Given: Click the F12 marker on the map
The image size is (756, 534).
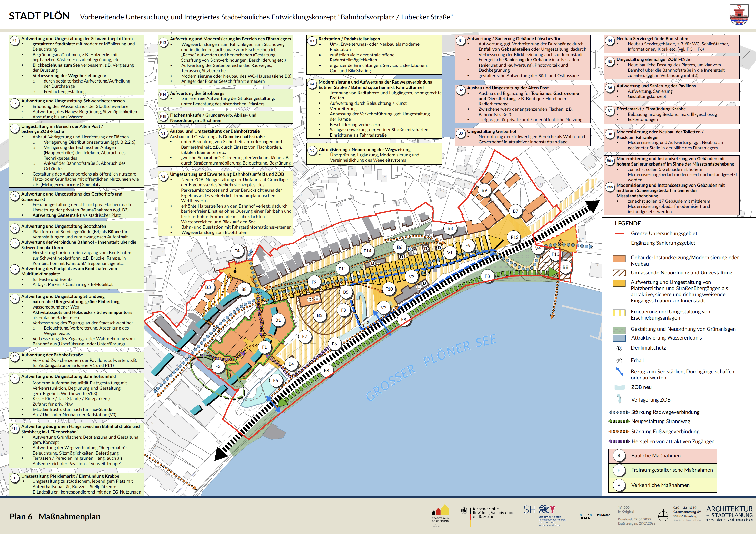Looking at the screenshot, I should (x=514, y=237).
